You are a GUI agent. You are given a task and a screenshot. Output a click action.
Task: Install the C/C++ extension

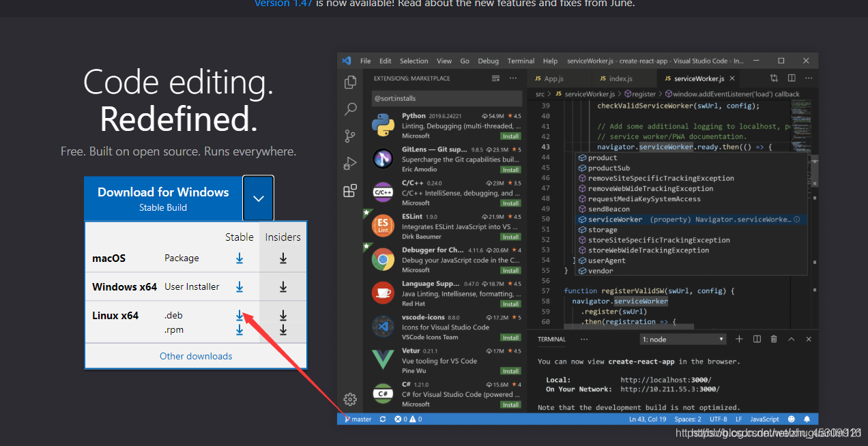click(510, 203)
